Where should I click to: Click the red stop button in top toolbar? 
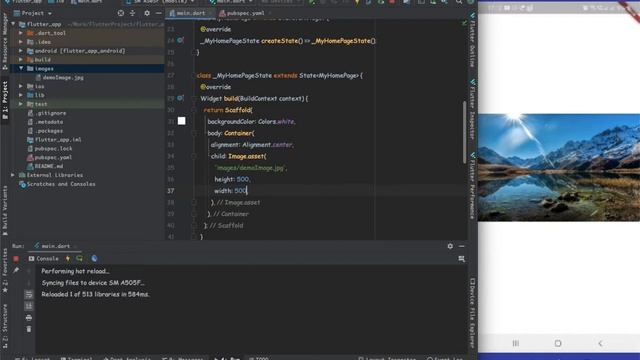(392, 2)
